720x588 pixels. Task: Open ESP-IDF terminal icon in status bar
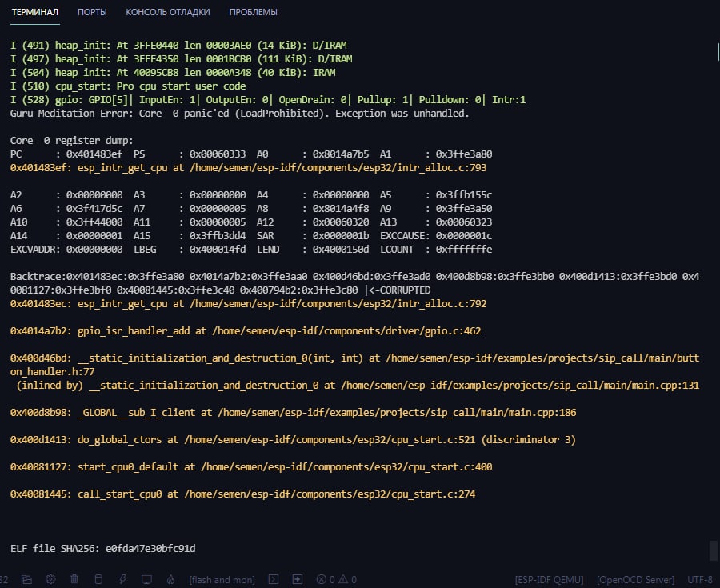pos(273,579)
